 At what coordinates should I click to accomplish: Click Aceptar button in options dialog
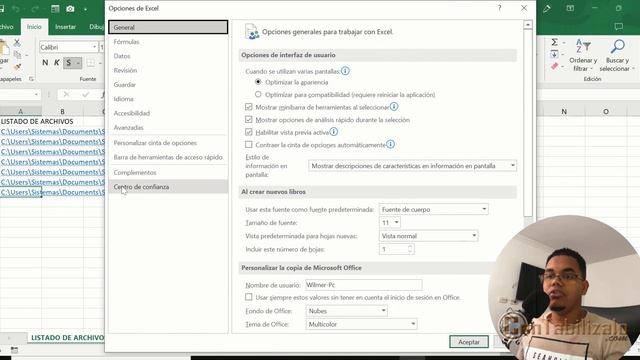pos(469,342)
